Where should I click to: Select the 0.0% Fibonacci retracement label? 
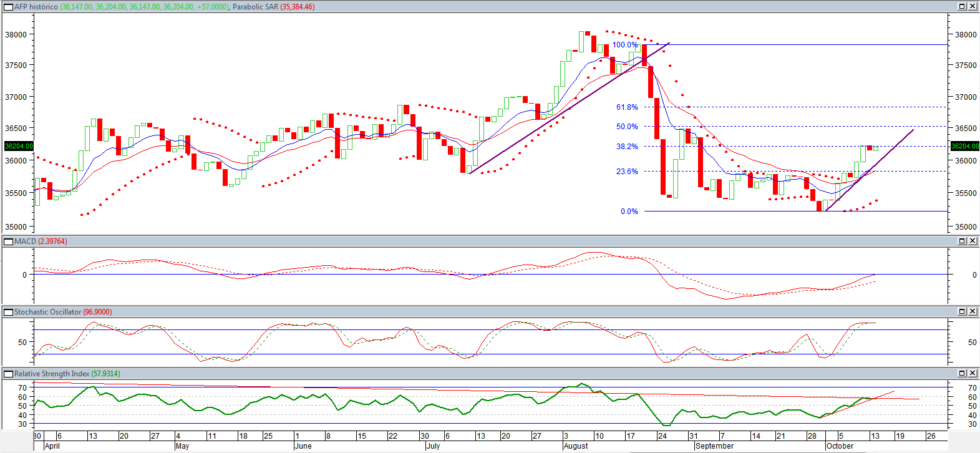click(629, 212)
